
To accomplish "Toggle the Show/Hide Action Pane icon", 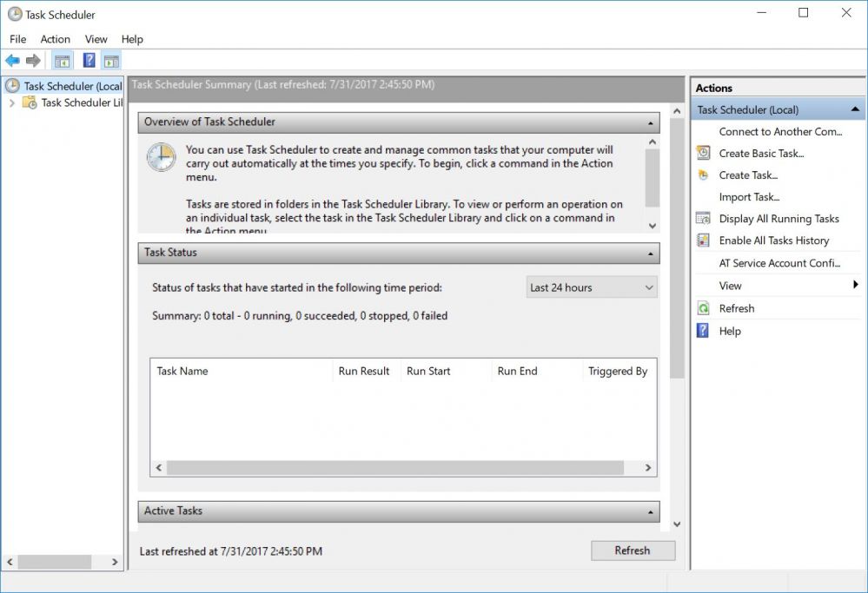I will click(110, 61).
